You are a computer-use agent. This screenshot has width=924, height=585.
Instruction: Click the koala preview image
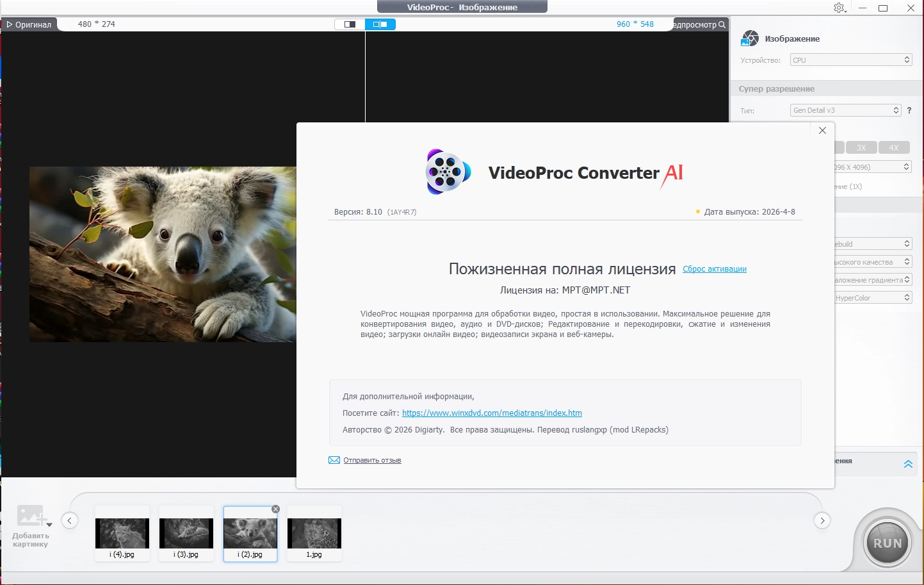coord(163,254)
